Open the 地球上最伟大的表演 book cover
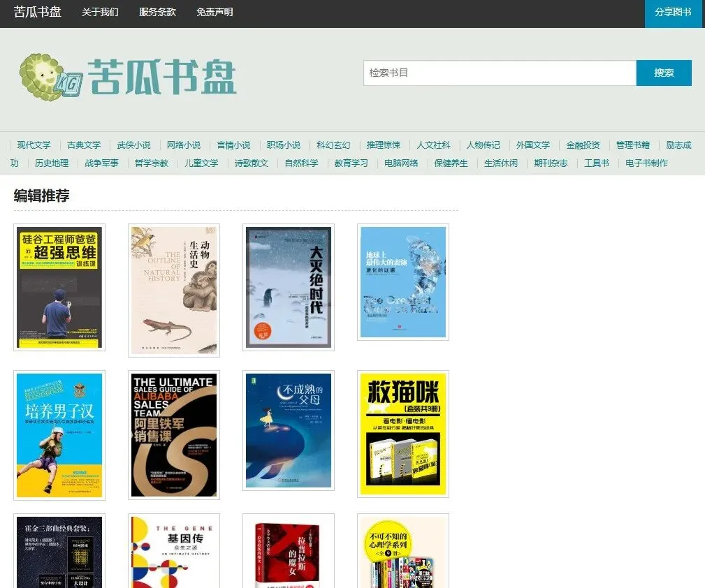This screenshot has width=705, height=588. click(403, 282)
